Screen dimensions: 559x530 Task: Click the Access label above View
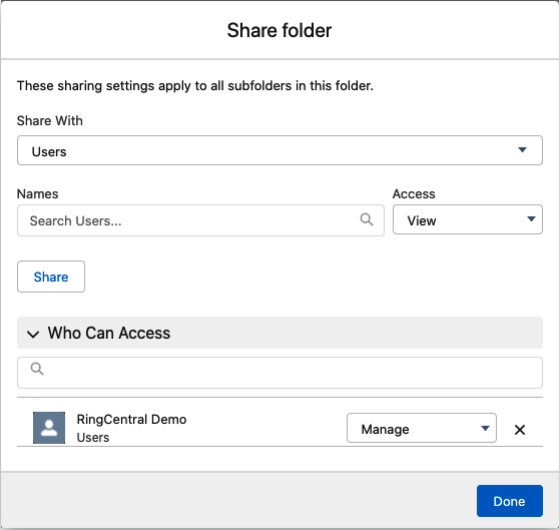[414, 194]
